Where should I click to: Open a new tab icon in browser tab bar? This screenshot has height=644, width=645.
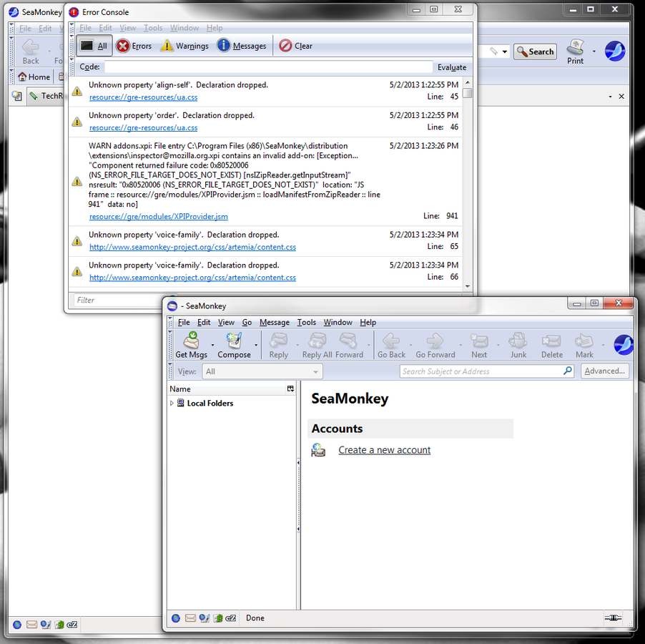click(17, 96)
